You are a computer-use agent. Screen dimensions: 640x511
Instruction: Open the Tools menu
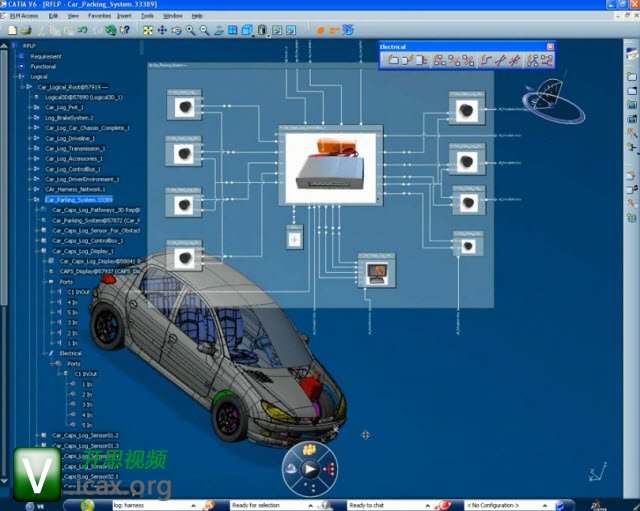[x=147, y=16]
